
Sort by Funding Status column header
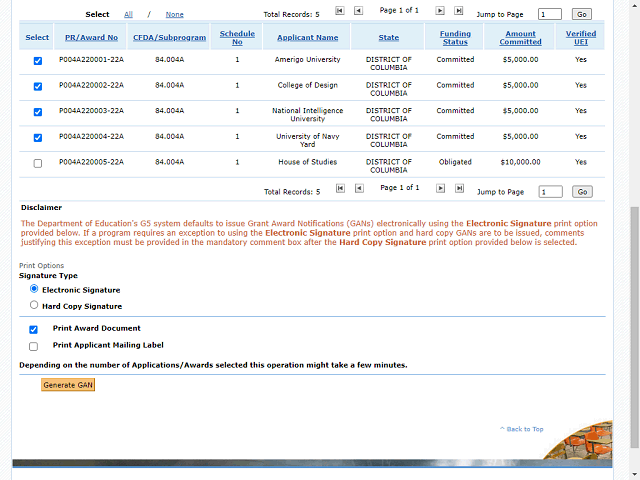pos(455,38)
